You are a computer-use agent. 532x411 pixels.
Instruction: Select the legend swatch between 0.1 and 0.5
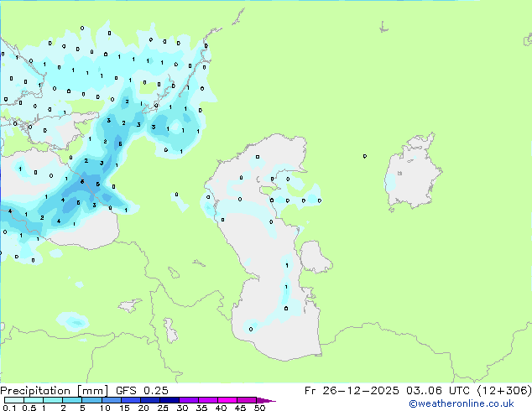14,400
